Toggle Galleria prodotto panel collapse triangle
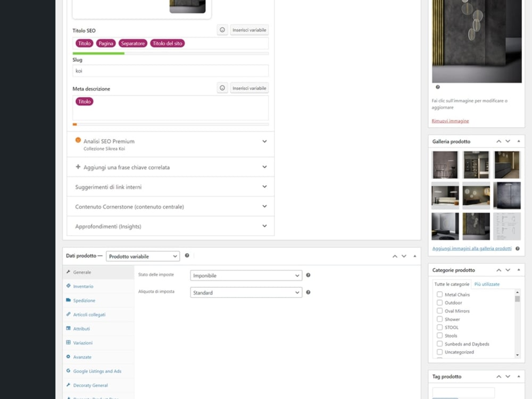 518,141
